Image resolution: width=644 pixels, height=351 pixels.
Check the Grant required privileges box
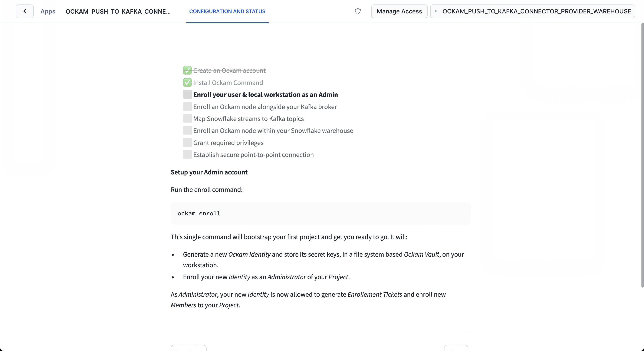tap(187, 142)
